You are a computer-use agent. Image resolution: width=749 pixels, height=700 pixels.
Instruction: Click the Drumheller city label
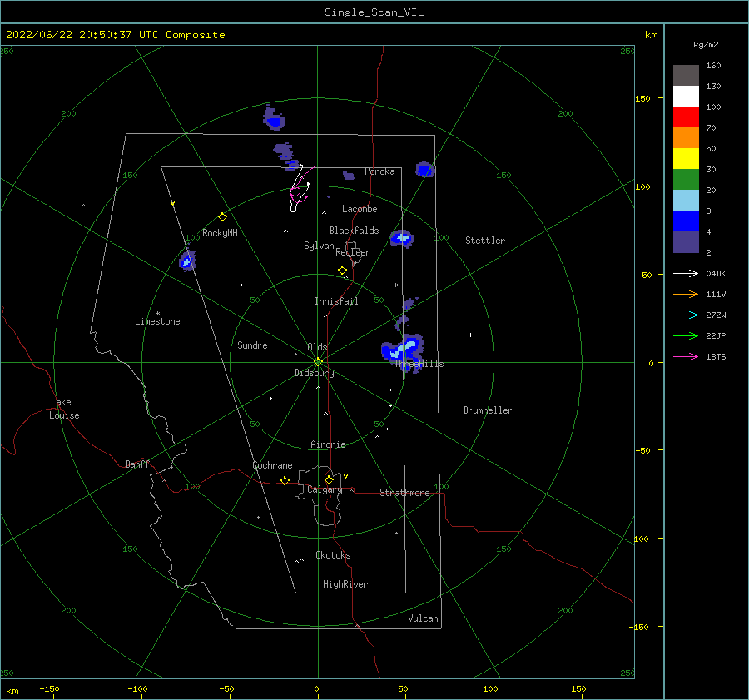point(488,410)
